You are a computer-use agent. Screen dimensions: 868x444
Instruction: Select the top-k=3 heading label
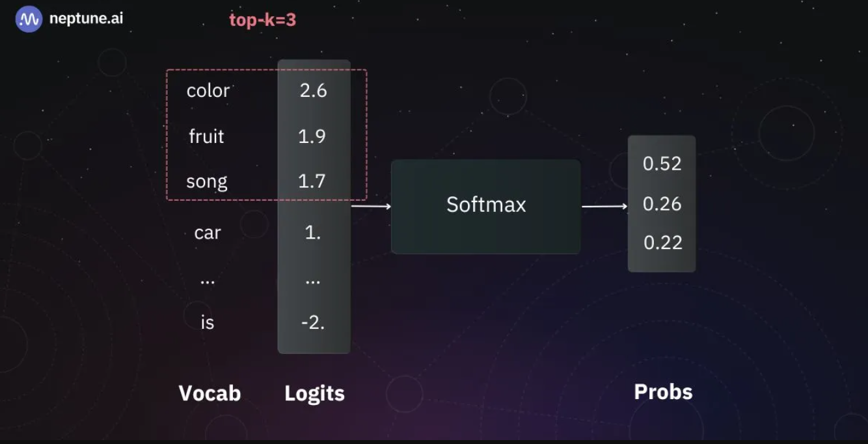[x=262, y=20]
